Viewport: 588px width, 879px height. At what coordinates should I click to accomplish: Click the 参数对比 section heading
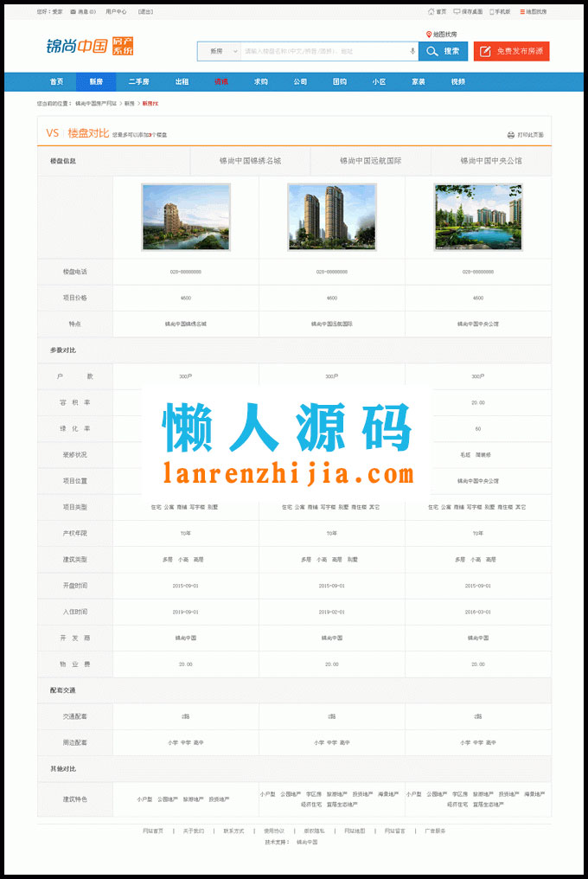(63, 350)
